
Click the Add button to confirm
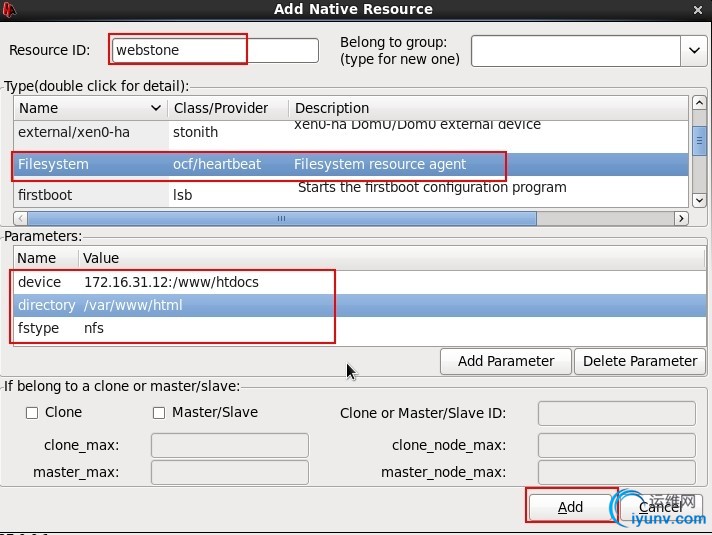[570, 506]
